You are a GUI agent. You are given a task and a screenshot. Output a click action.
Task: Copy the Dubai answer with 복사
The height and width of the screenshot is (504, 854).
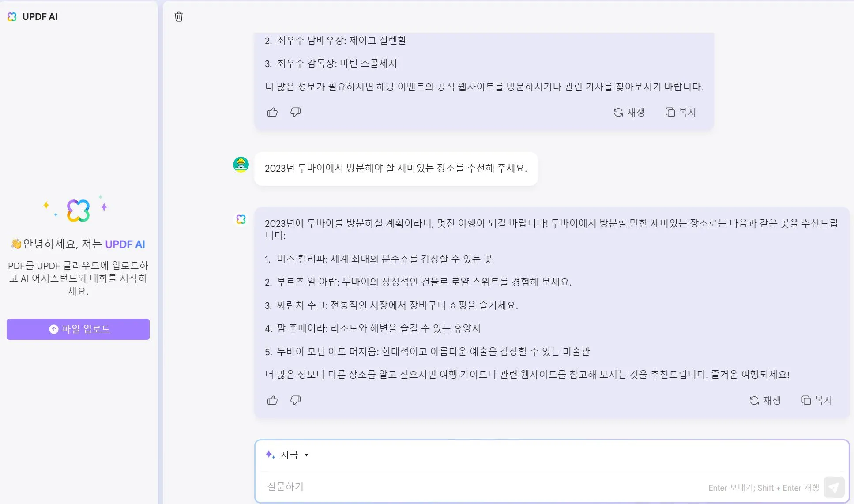[817, 400]
